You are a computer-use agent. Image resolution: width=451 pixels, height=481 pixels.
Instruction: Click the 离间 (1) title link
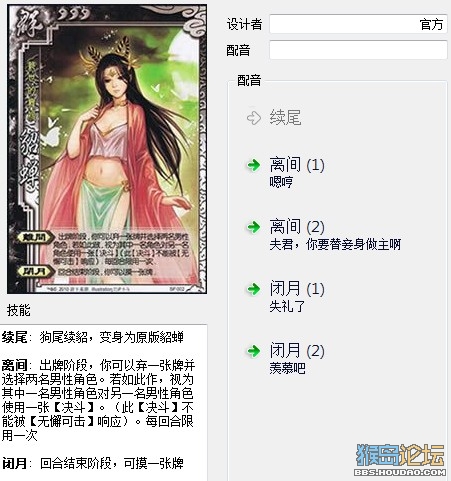pos(297,165)
